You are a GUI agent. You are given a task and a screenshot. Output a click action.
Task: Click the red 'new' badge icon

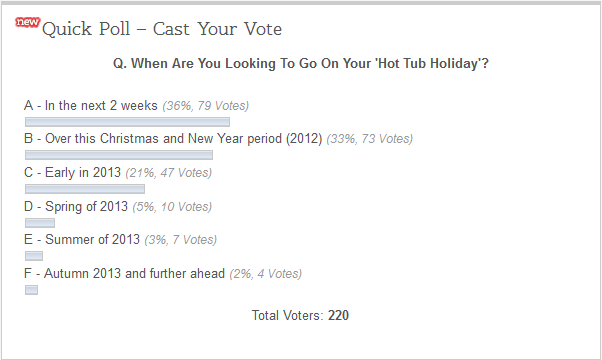click(x=27, y=22)
